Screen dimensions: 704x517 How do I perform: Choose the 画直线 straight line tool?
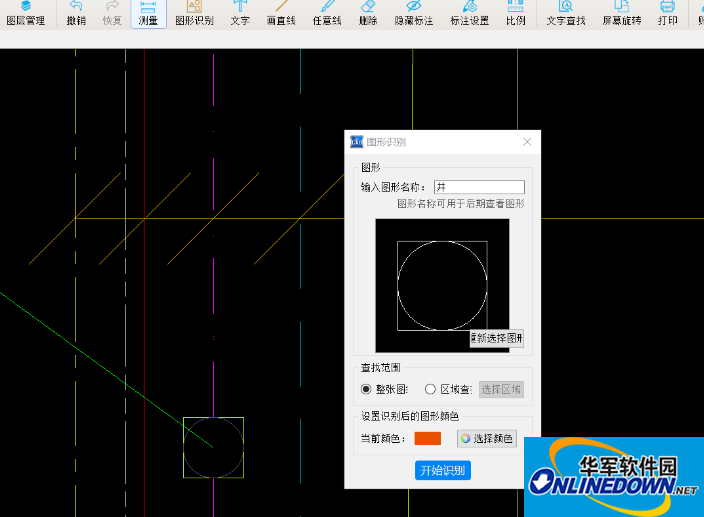(x=283, y=13)
